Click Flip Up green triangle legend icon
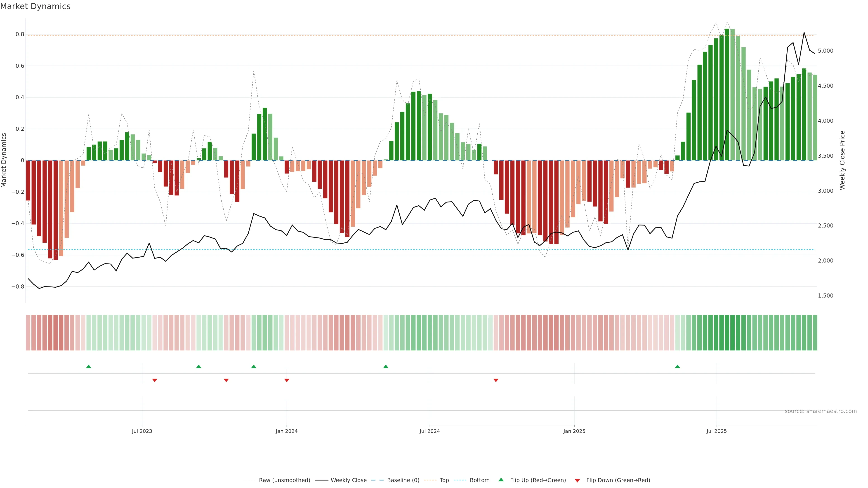The image size is (868, 488). (501, 480)
